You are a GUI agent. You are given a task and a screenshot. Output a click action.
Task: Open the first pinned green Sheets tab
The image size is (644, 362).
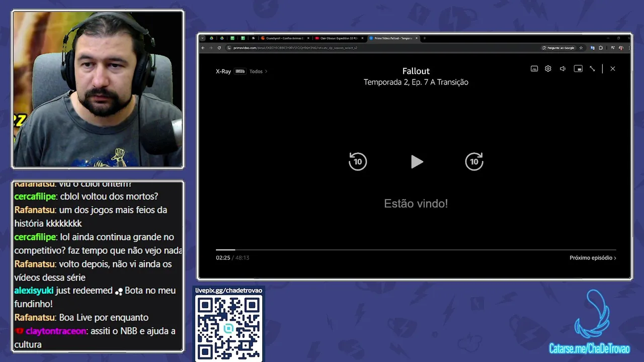pos(232,38)
